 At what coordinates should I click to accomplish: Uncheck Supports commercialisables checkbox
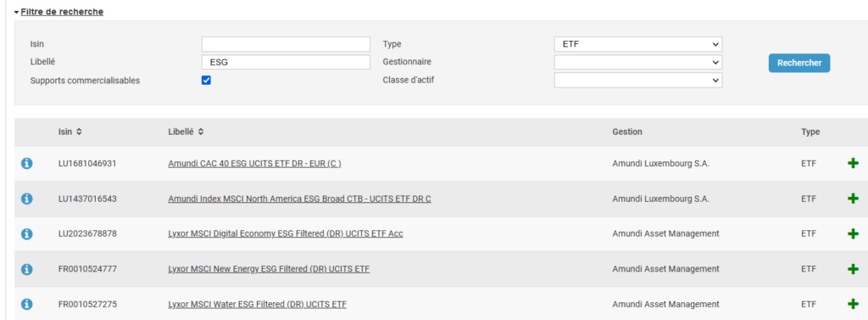pos(207,81)
